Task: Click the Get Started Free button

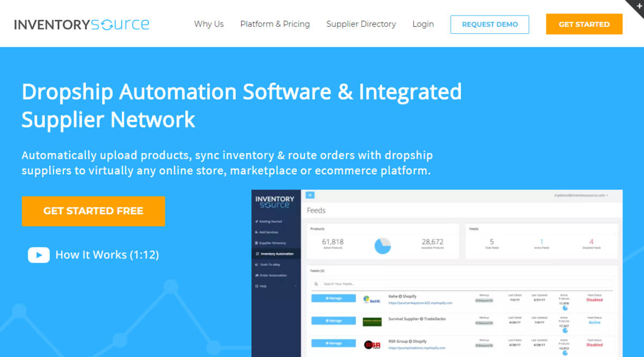Action: pyautogui.click(x=93, y=211)
